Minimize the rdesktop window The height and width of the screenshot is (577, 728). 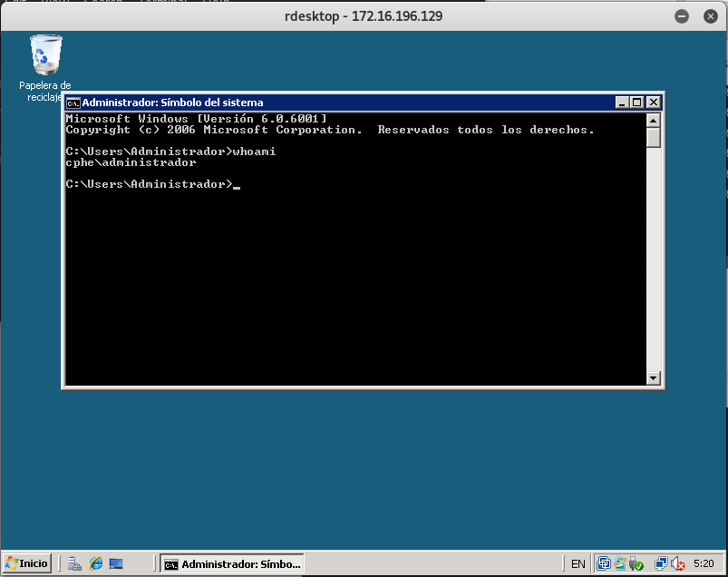coord(682,16)
